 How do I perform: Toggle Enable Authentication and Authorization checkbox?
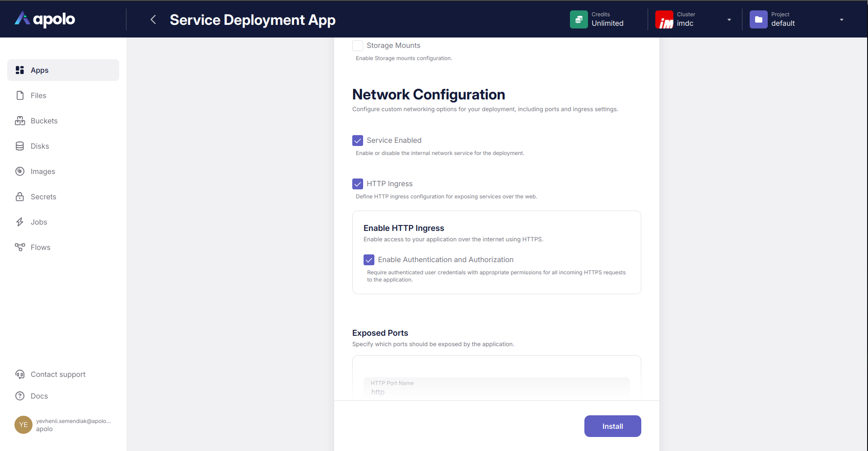[x=369, y=260]
